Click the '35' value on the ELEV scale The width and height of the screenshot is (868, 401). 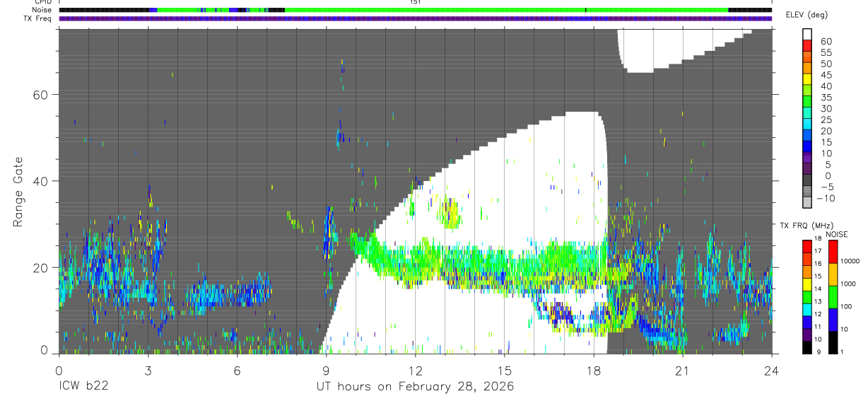(826, 97)
